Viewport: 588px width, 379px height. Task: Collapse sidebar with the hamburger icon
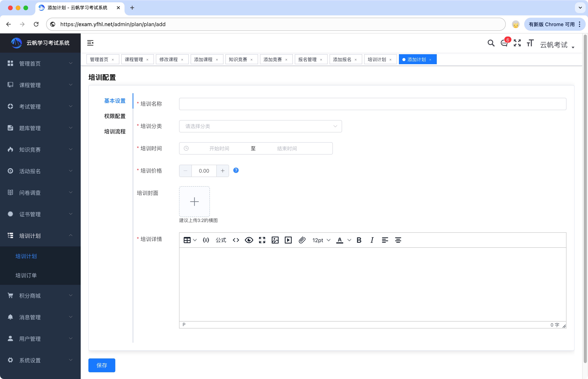[90, 43]
